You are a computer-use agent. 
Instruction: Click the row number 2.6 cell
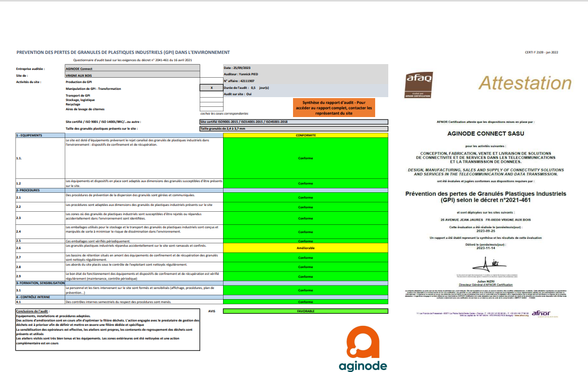(x=40, y=248)
